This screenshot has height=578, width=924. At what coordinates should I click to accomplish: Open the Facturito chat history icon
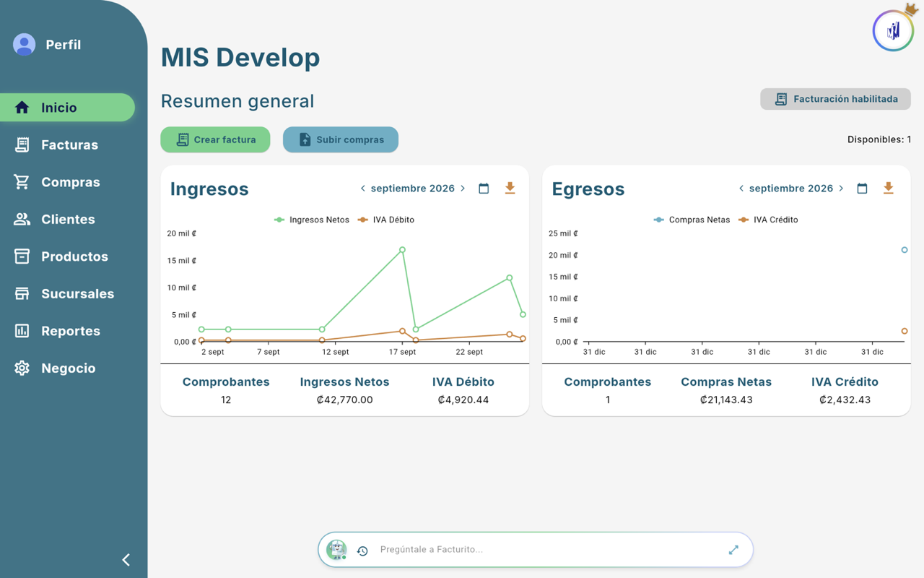tap(362, 551)
